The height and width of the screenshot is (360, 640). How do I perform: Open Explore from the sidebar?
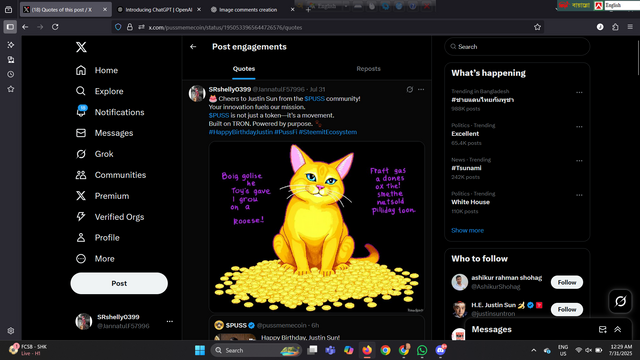tap(100, 91)
